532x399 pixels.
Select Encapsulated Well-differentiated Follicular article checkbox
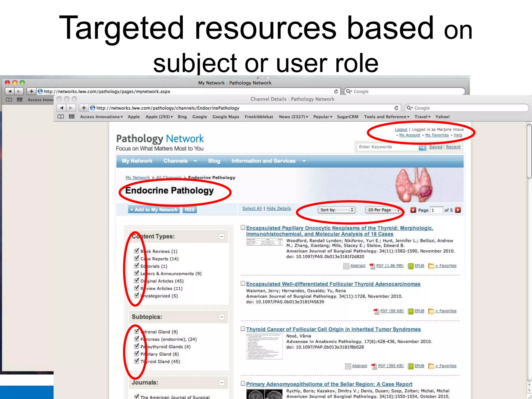coord(243,283)
